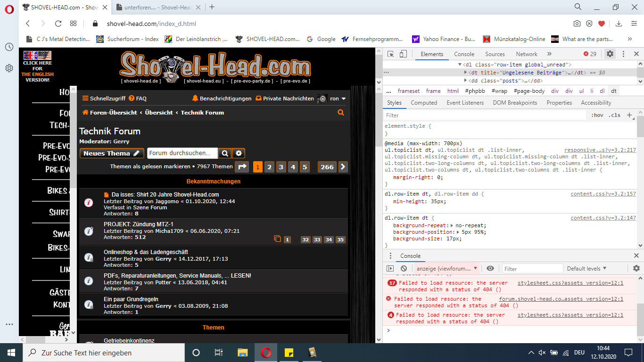Click the 29 errors indicator in DevTools
The image size is (644, 362).
pos(590,54)
